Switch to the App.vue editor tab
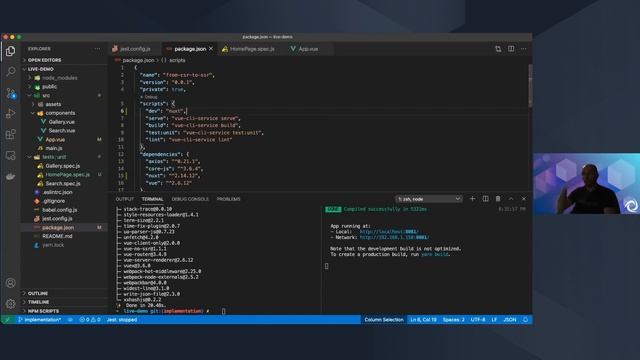This screenshot has height=360, width=640. (308, 49)
